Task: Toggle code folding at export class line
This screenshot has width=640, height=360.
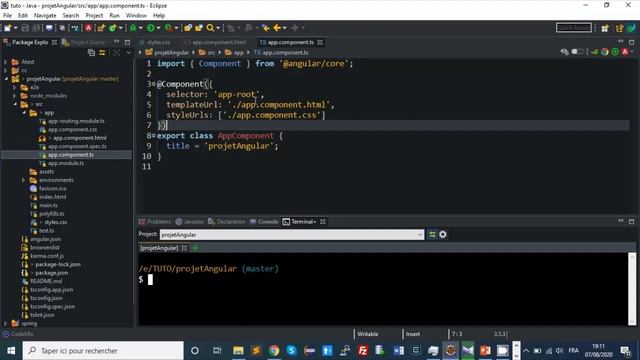Action: click(x=153, y=136)
